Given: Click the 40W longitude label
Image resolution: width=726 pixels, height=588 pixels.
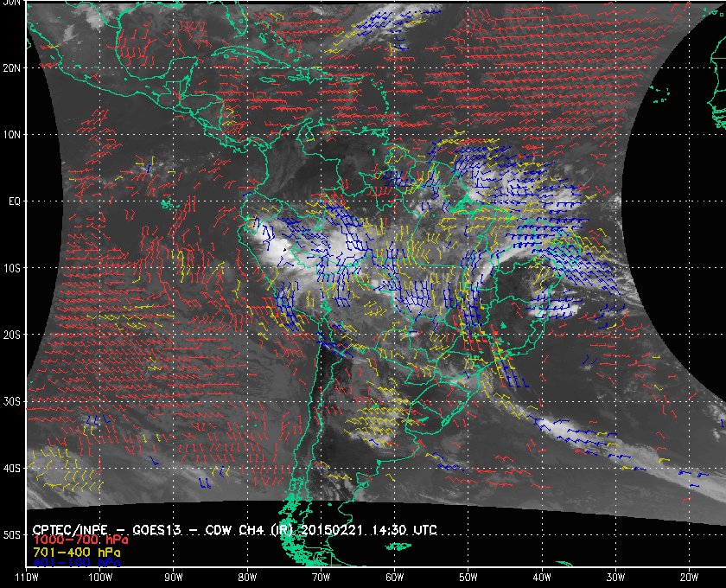Looking at the screenshot, I should [542, 578].
